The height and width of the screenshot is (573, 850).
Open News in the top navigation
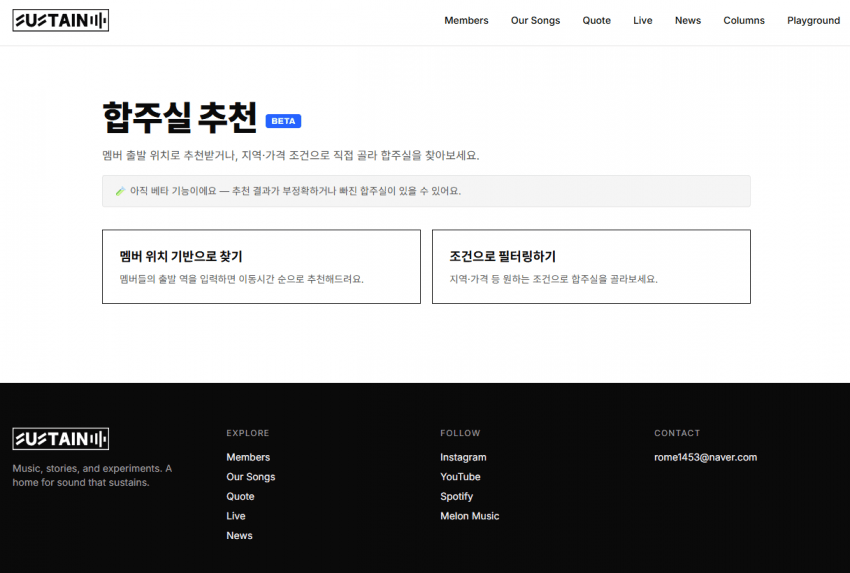[687, 21]
